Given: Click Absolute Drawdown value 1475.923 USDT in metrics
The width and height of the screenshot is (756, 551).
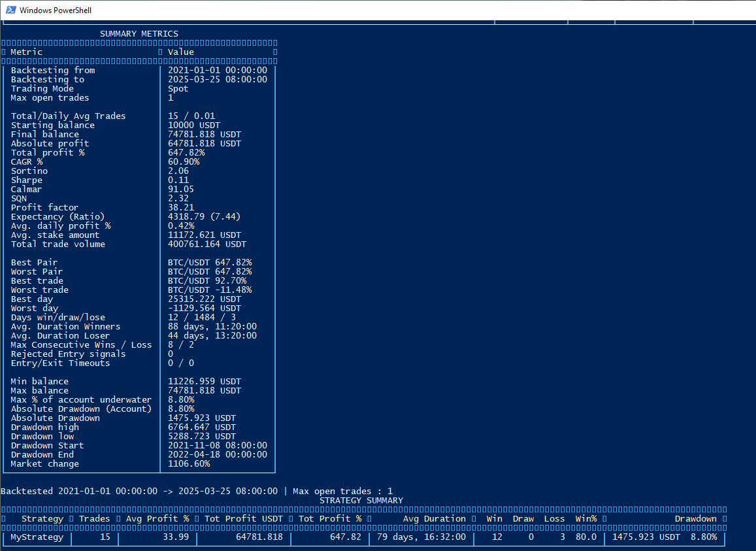Looking at the screenshot, I should click(x=202, y=419).
